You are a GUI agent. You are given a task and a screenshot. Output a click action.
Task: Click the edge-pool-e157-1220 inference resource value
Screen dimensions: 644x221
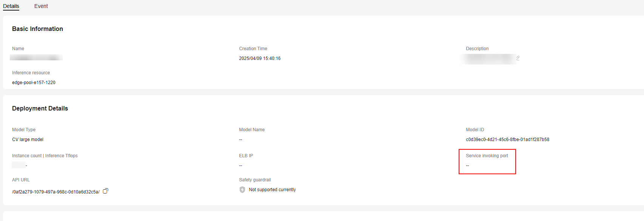[34, 83]
